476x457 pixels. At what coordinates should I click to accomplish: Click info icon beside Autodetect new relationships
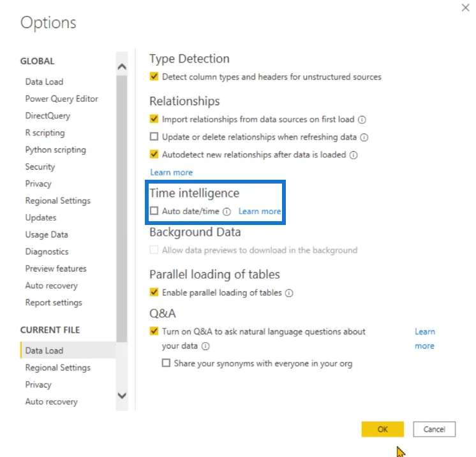coord(353,155)
